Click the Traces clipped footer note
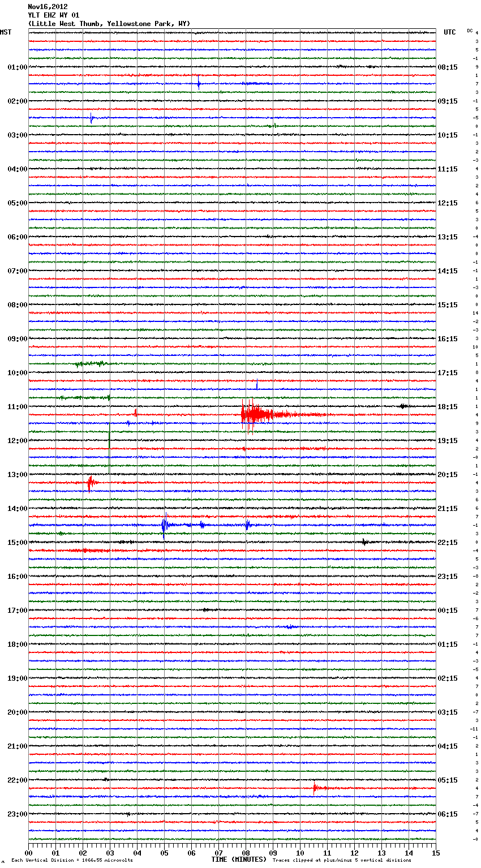This screenshot has width=481, height=868. coord(342,860)
